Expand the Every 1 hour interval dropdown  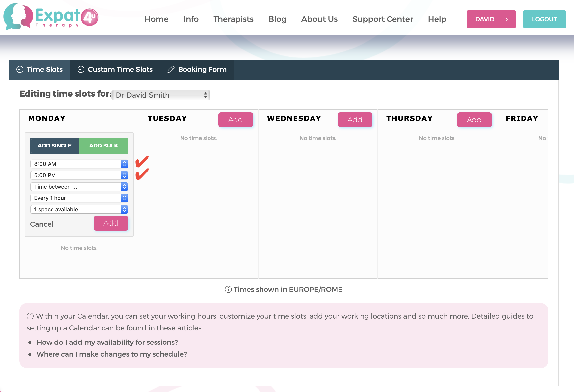79,198
